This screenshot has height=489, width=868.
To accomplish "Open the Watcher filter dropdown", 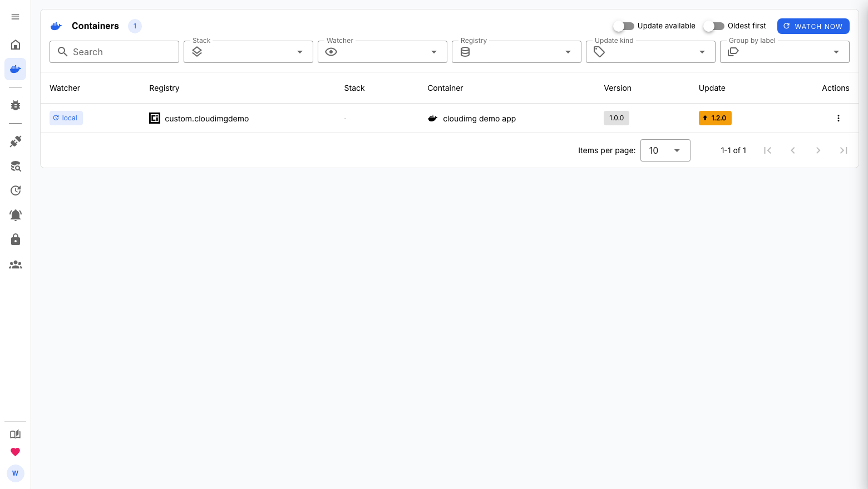I will 382,52.
